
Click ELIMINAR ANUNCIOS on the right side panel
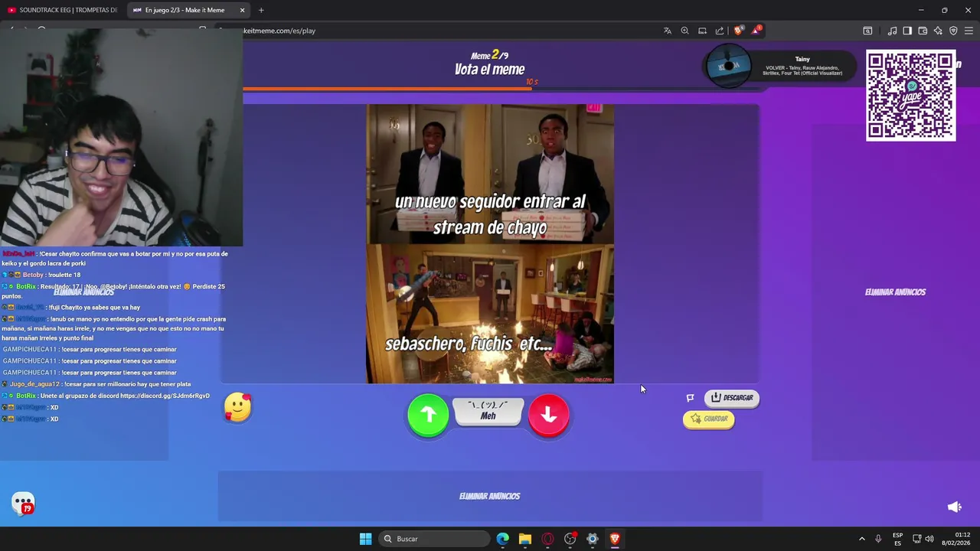(895, 292)
